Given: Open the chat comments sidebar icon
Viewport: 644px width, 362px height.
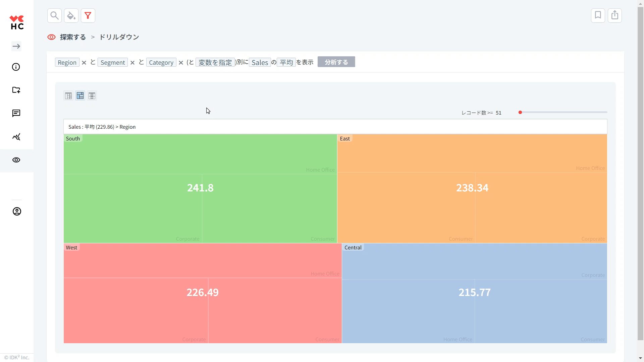Looking at the screenshot, I should click(16, 113).
